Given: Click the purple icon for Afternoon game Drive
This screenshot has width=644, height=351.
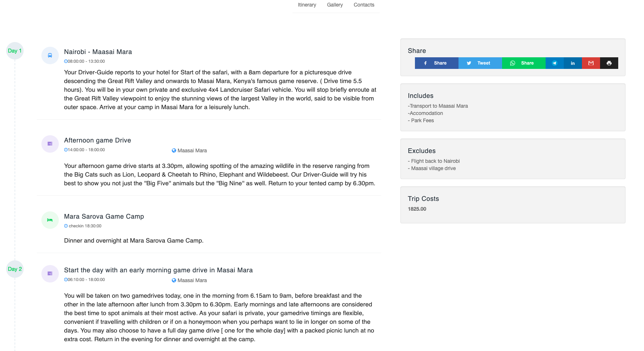Looking at the screenshot, I should (50, 144).
